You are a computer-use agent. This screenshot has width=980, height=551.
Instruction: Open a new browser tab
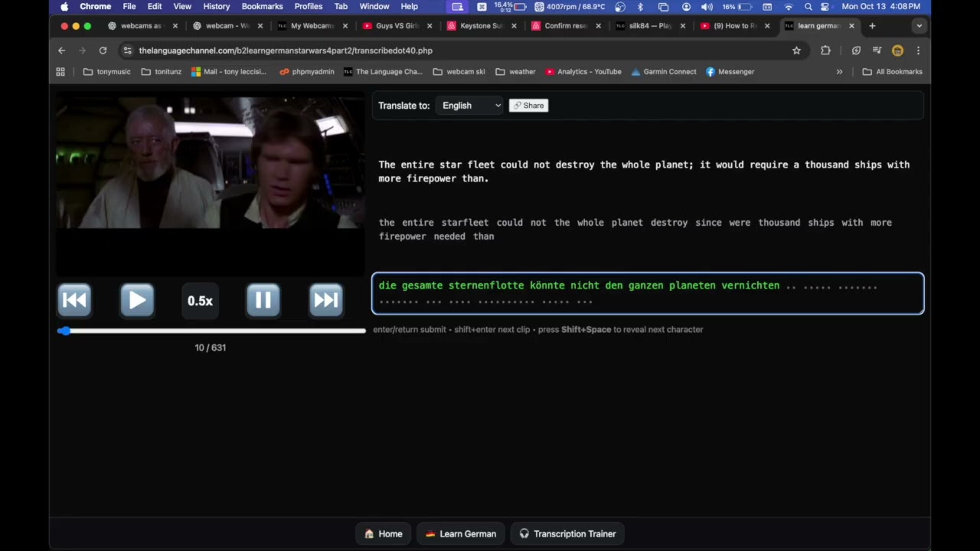tap(872, 26)
